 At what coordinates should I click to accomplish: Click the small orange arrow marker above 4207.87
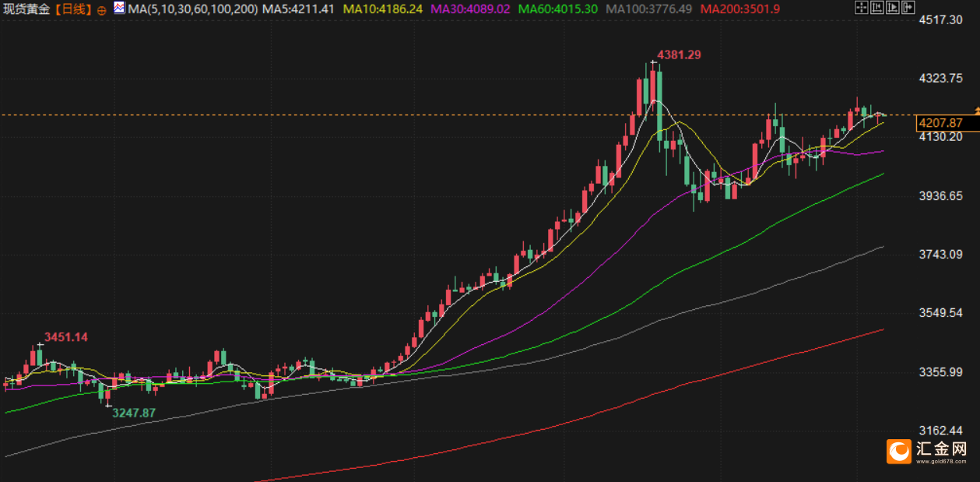click(976, 112)
